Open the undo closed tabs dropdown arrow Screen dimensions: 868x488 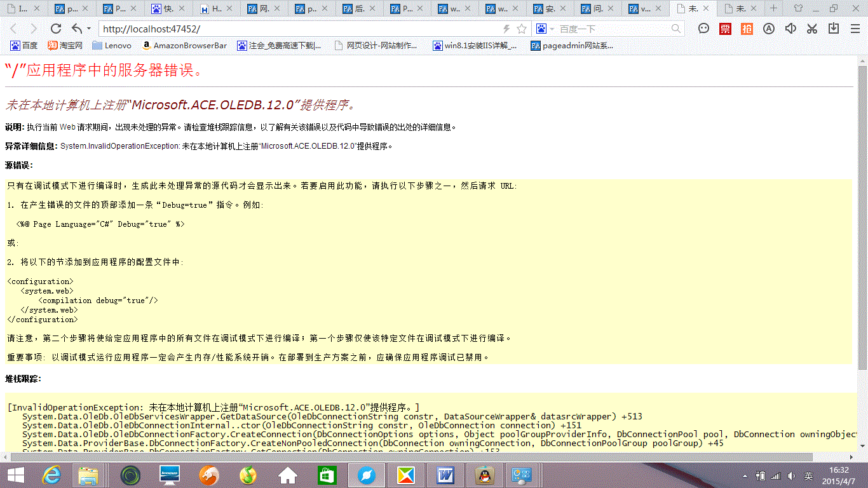click(x=89, y=29)
